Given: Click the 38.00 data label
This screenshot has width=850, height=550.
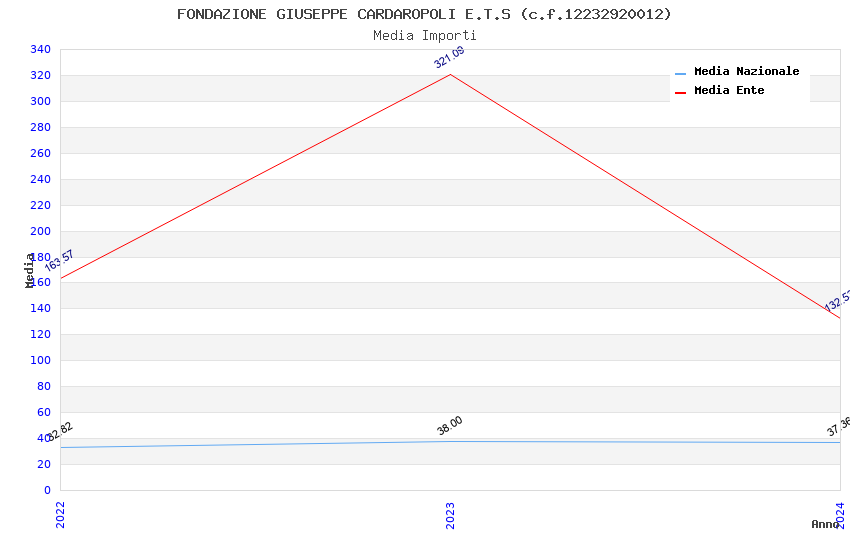Looking at the screenshot, I should point(450,425).
